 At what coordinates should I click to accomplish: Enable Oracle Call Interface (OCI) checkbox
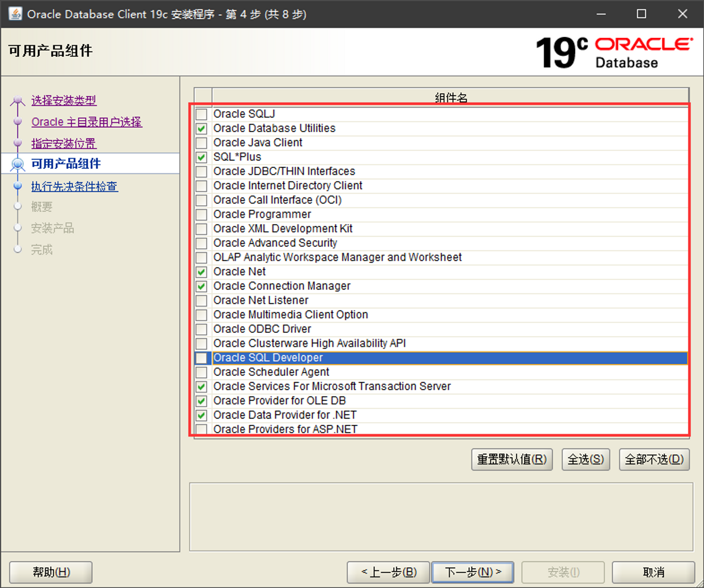[201, 200]
